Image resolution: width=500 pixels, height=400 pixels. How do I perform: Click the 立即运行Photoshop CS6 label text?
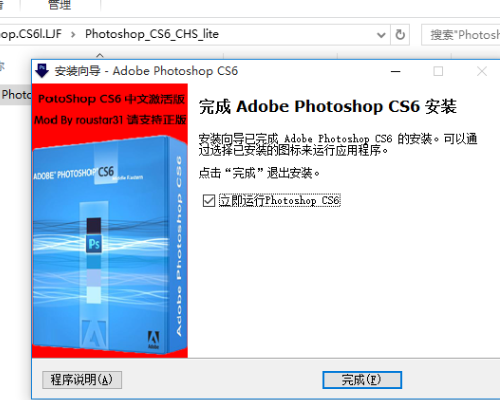click(x=279, y=201)
